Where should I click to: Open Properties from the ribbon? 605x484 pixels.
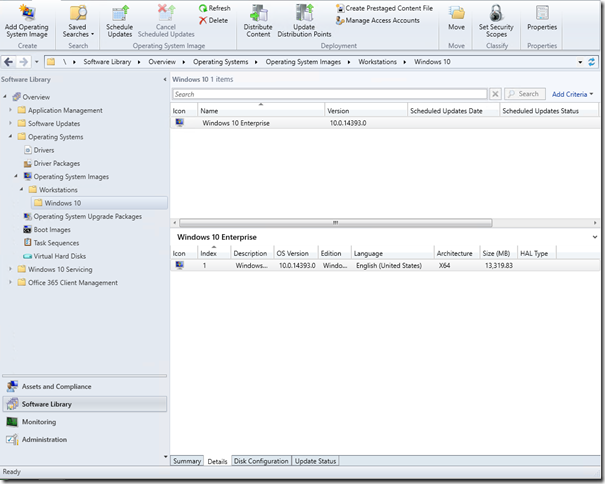pos(542,17)
